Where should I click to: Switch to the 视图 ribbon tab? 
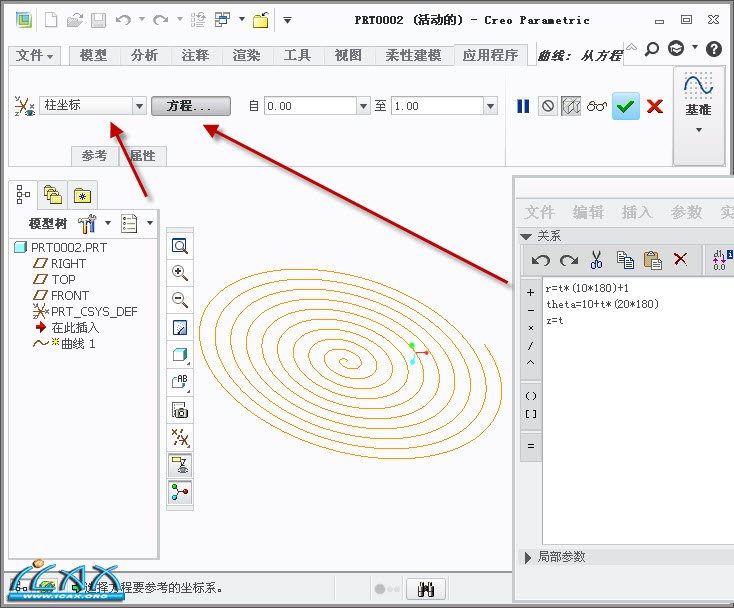pos(348,55)
